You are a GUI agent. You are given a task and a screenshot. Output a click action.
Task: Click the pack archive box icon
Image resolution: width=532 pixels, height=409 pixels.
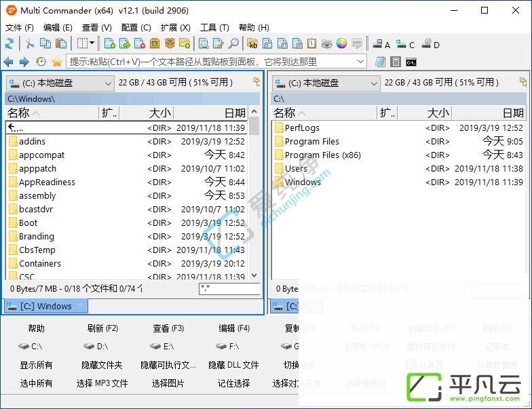point(155,43)
